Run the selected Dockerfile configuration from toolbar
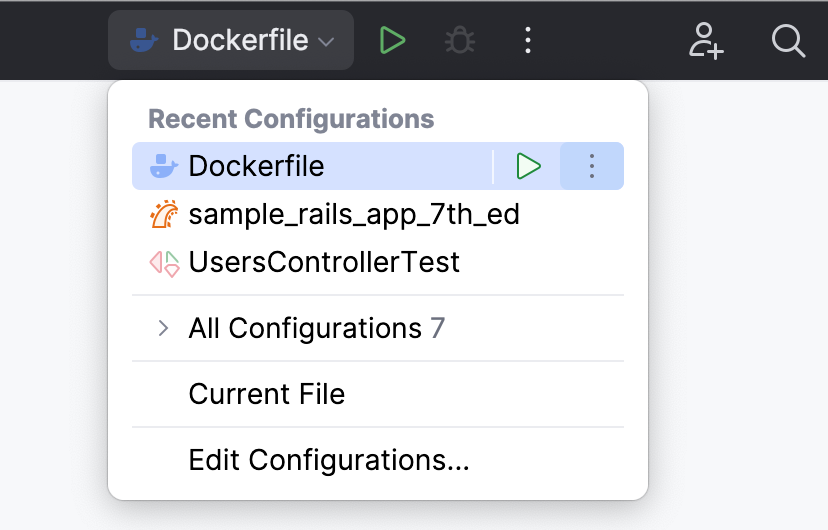 click(x=392, y=41)
